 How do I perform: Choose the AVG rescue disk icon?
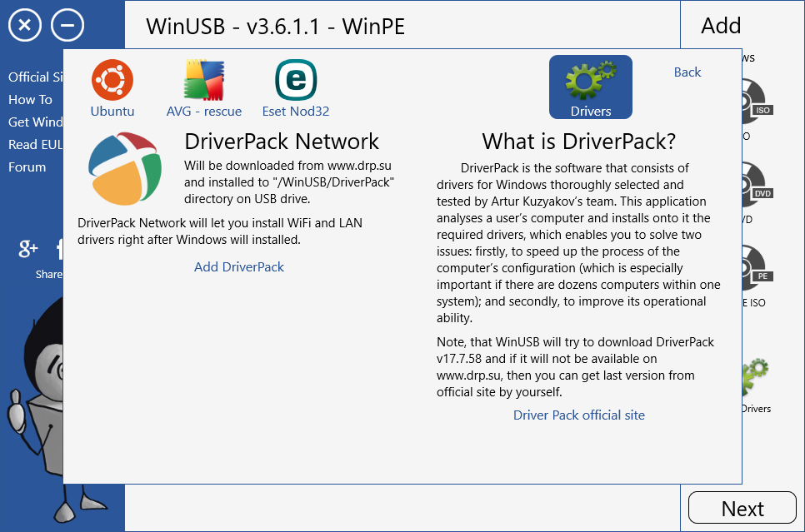[x=204, y=80]
